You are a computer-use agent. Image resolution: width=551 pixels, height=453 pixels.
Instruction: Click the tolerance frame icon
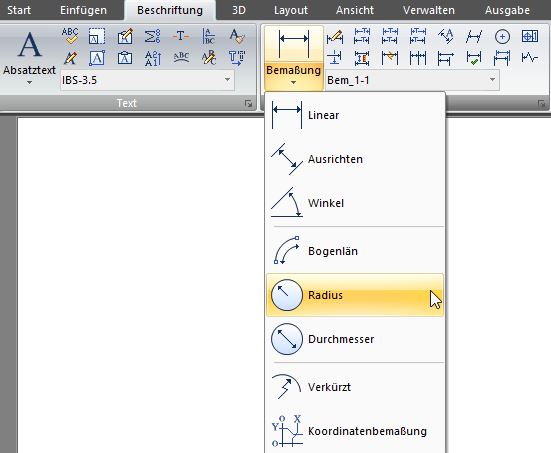[530, 36]
